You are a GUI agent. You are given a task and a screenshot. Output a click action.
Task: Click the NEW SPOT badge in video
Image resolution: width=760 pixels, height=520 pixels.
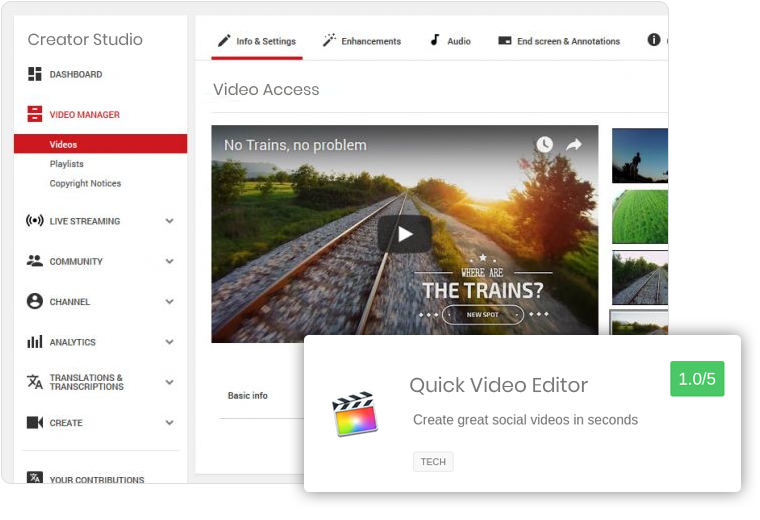(482, 315)
